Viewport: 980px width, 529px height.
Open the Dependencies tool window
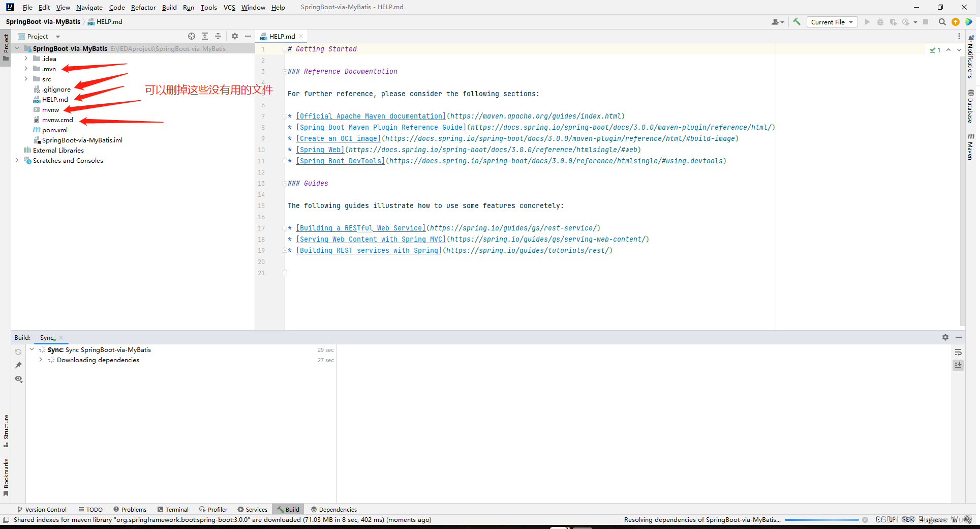pos(334,509)
